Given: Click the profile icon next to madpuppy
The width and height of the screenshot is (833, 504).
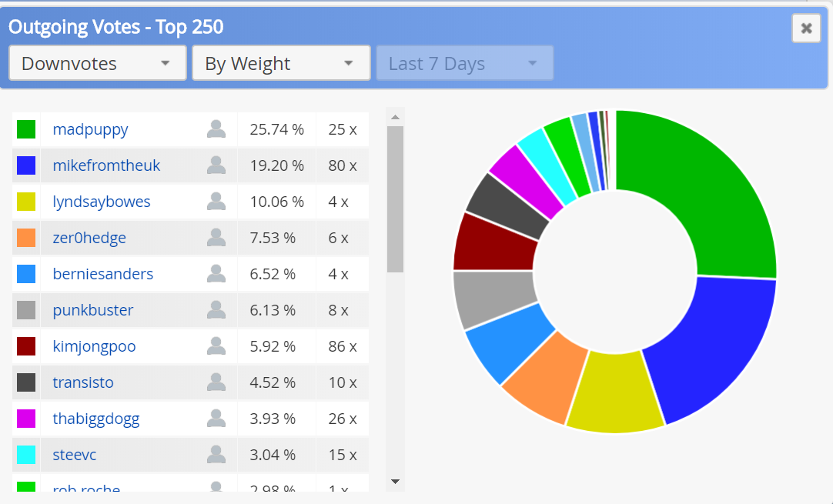Looking at the screenshot, I should (x=216, y=129).
